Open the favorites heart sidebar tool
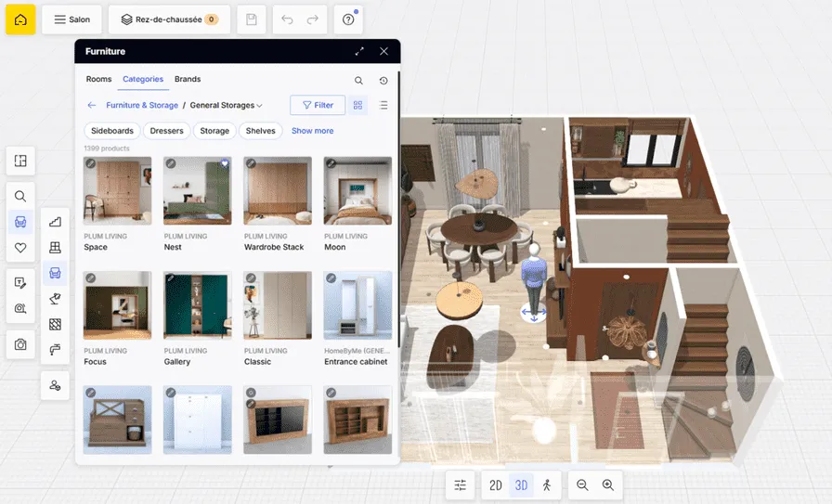Image resolution: width=832 pixels, height=504 pixels. (x=20, y=248)
